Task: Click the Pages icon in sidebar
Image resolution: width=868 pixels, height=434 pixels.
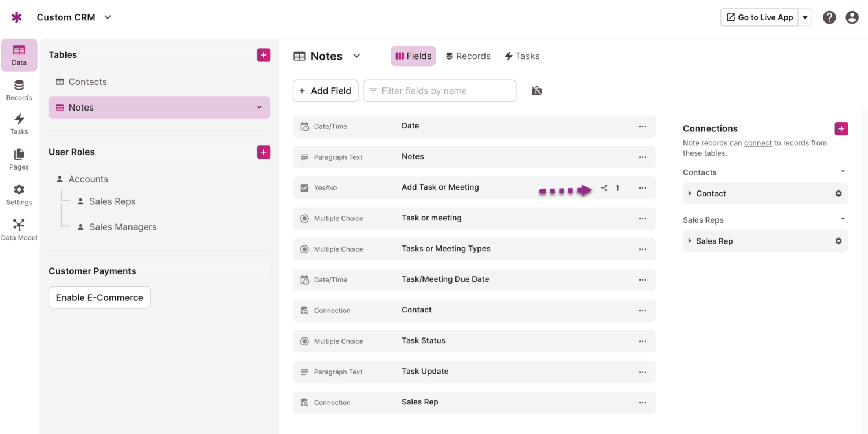Action: click(19, 159)
